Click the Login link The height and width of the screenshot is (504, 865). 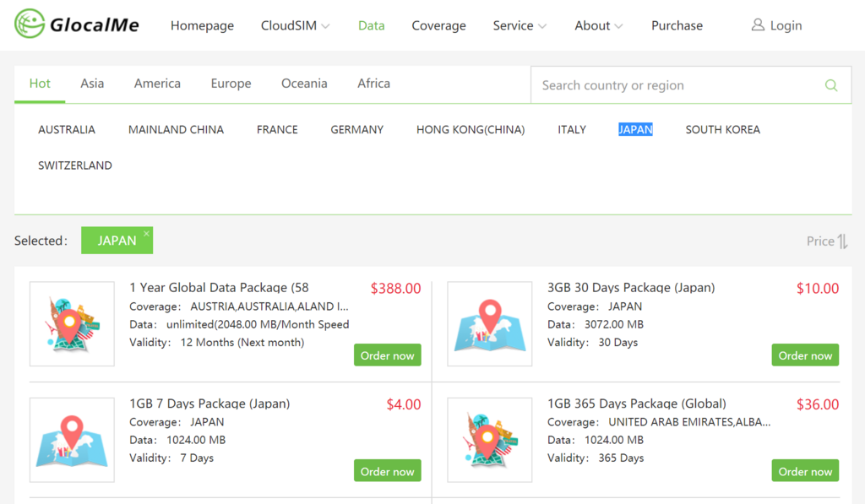tap(786, 25)
